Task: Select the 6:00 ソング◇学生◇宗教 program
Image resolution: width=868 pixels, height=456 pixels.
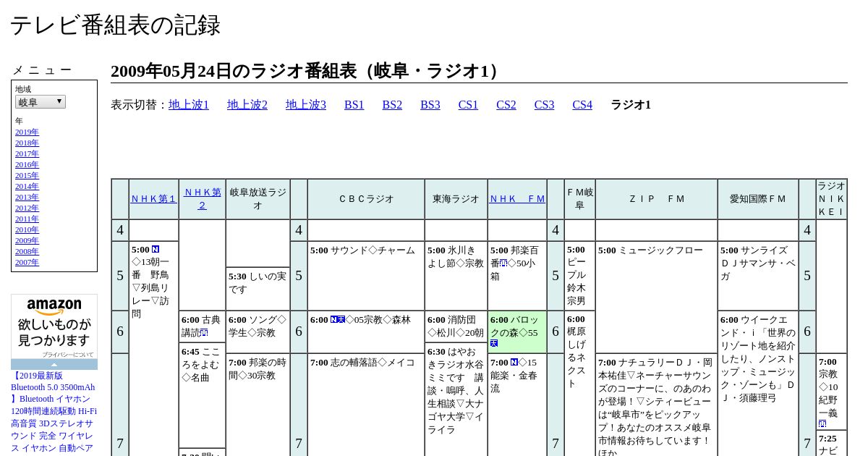Action: [258, 332]
